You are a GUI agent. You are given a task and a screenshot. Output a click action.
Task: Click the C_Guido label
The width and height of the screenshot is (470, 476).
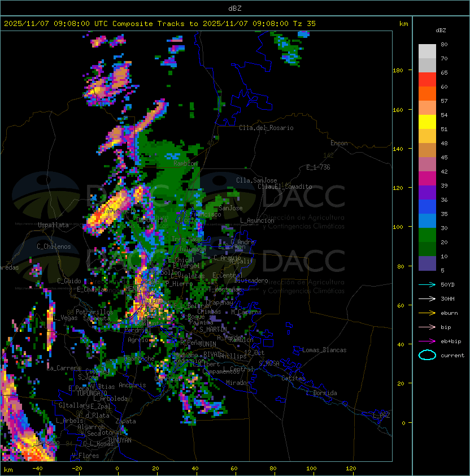coord(69,281)
